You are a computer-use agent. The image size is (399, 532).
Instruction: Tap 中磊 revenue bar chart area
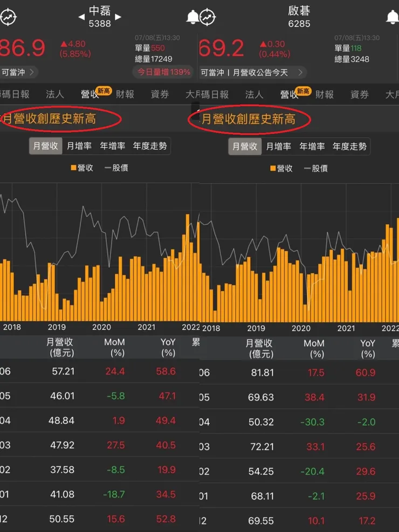click(x=100, y=253)
